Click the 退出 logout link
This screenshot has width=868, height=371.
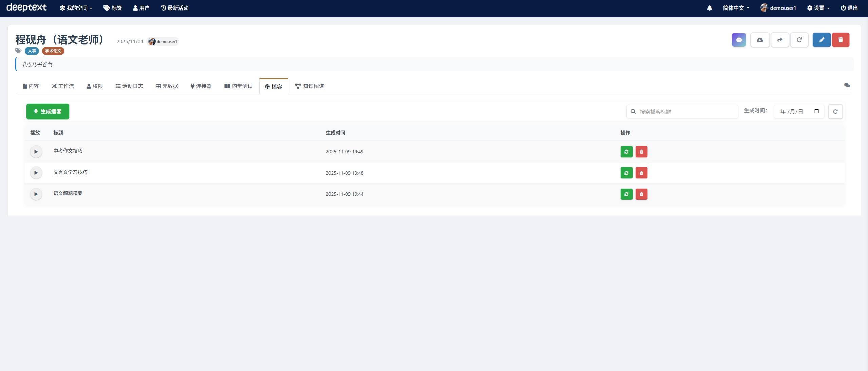tap(849, 8)
